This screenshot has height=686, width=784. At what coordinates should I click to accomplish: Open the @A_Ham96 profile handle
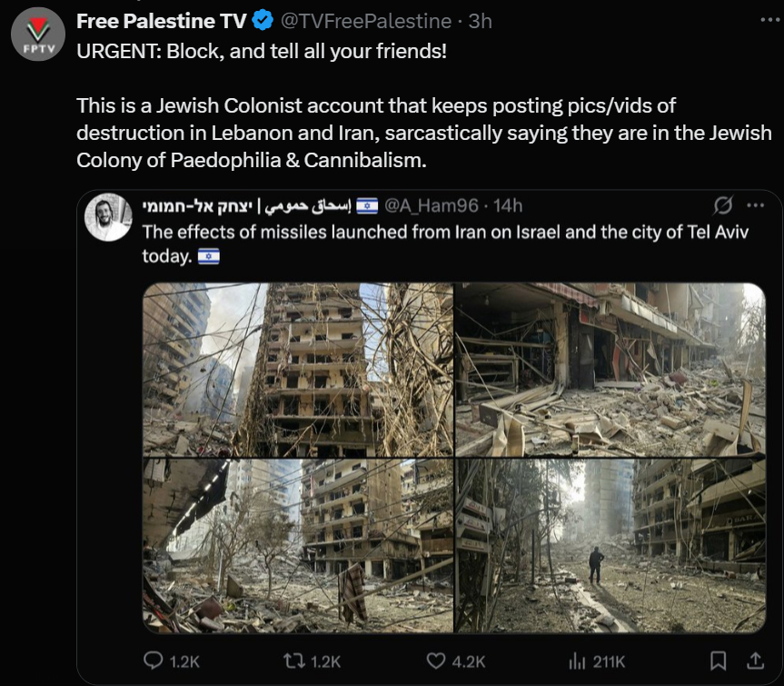click(x=430, y=206)
